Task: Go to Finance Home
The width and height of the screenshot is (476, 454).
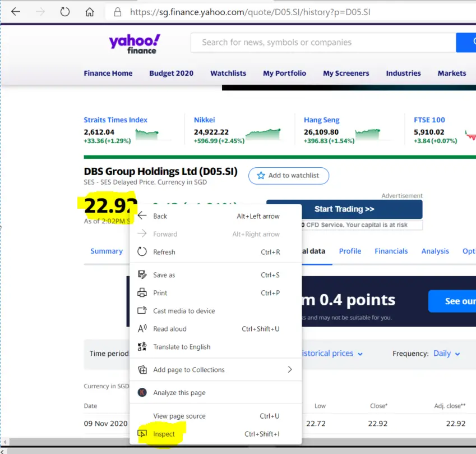Action: click(108, 74)
